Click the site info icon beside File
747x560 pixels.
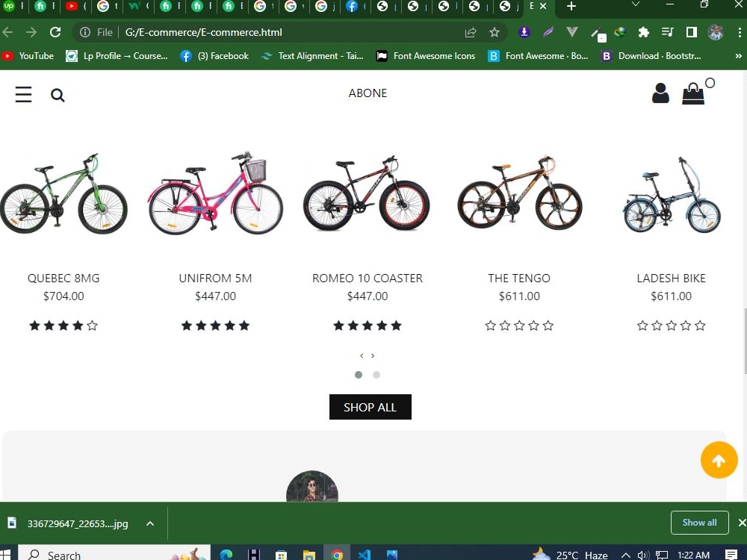click(x=85, y=32)
